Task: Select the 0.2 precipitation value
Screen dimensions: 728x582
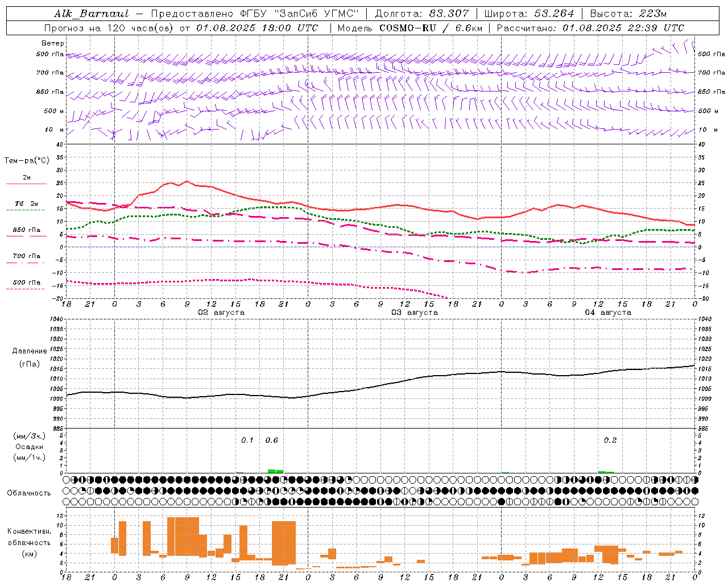Action: click(x=610, y=440)
